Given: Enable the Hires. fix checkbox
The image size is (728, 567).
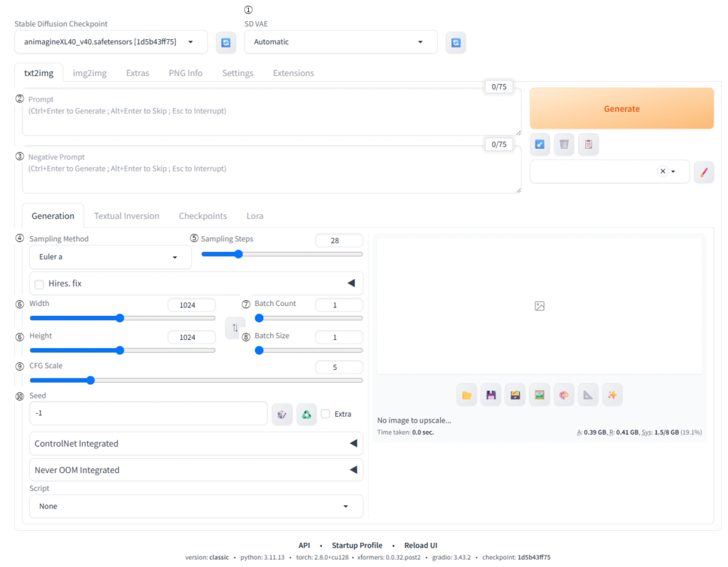Looking at the screenshot, I should coord(39,284).
